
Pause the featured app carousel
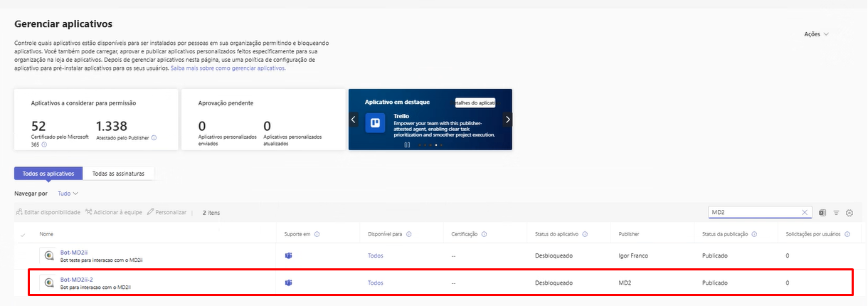click(407, 145)
